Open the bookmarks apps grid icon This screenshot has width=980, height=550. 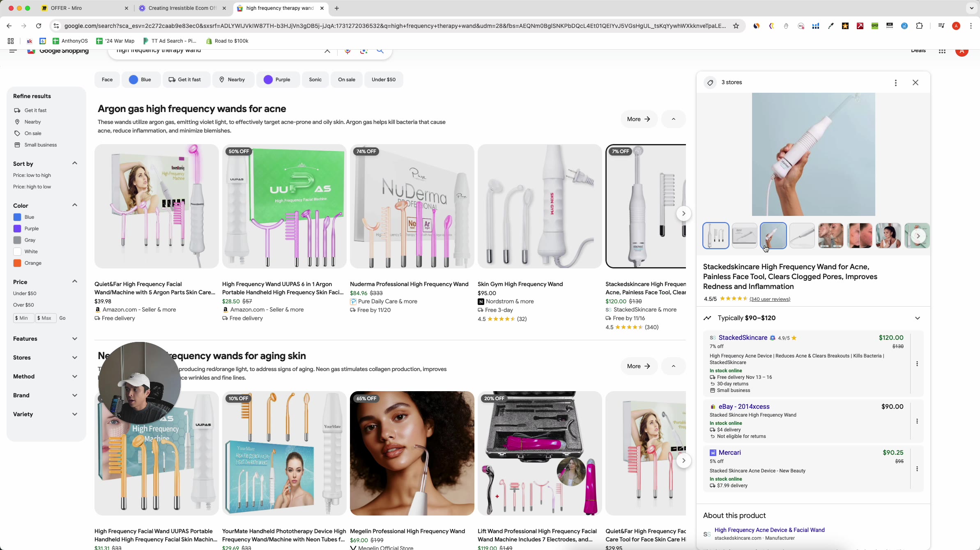(x=11, y=41)
